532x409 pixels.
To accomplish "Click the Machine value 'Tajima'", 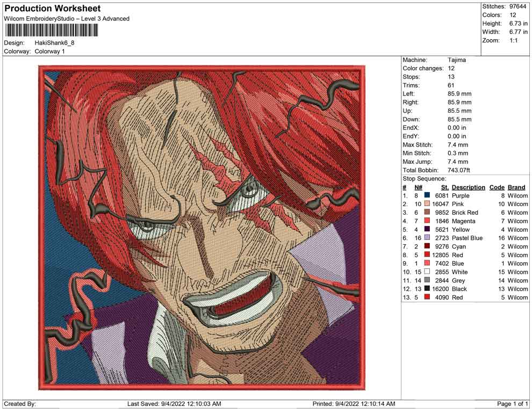I will tap(457, 60).
